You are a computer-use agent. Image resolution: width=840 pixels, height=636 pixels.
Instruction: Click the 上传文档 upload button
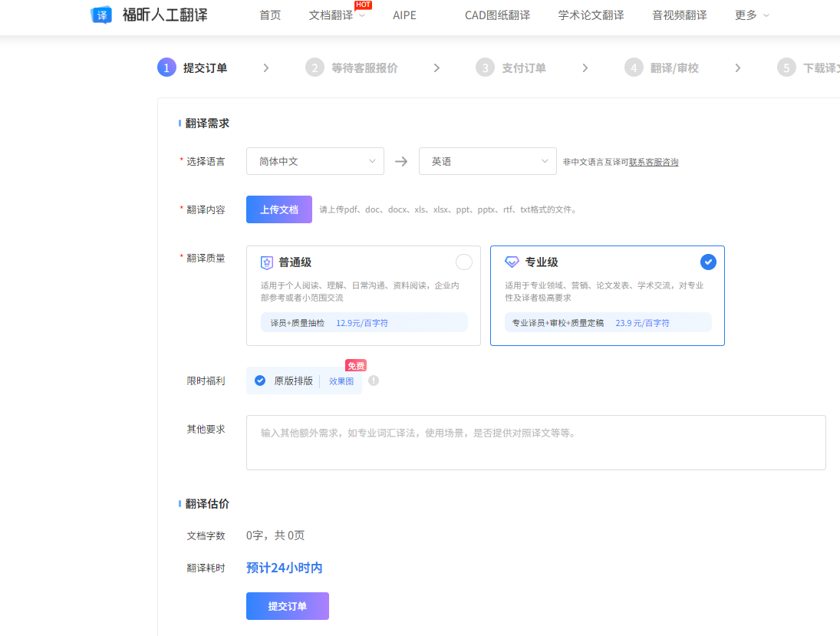[x=278, y=209]
